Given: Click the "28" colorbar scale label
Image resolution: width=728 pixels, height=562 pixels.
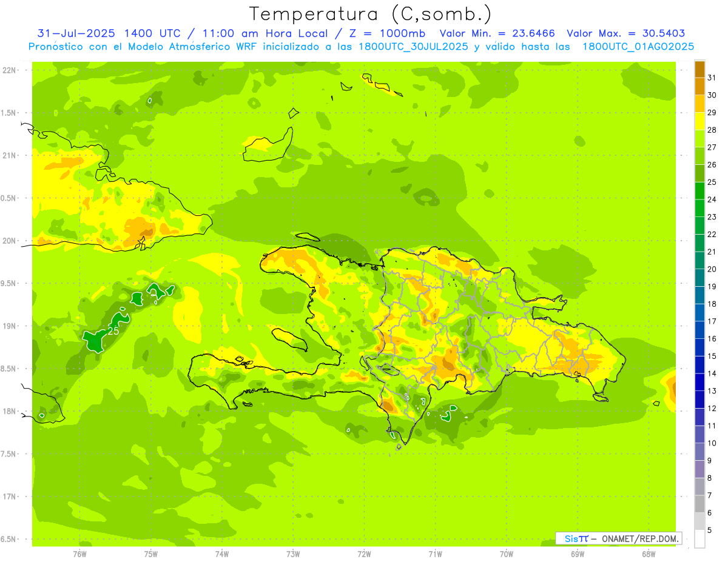Looking at the screenshot, I should click(712, 130).
